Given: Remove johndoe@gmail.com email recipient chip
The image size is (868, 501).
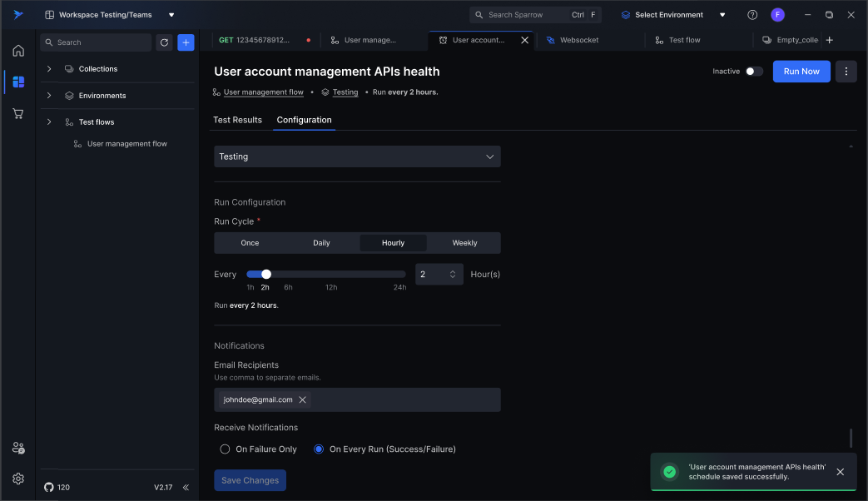Looking at the screenshot, I should pos(303,400).
